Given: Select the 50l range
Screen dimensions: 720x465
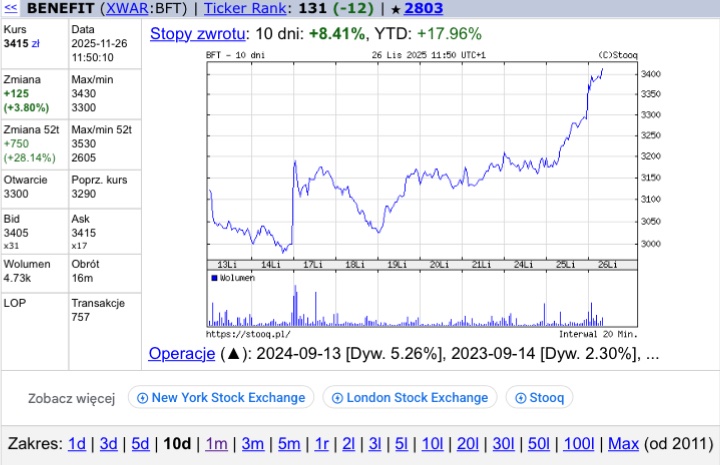Looking at the screenshot, I should (539, 444).
